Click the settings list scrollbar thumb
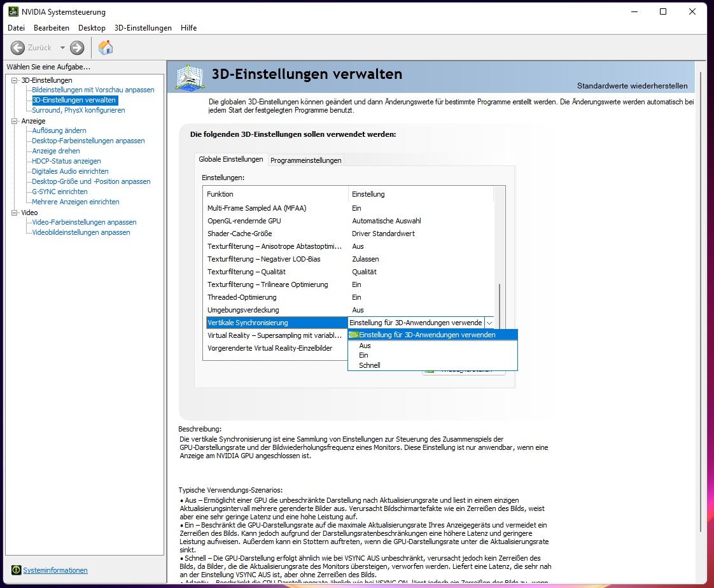Screen dimensions: 714x588 pyautogui.click(x=500, y=305)
